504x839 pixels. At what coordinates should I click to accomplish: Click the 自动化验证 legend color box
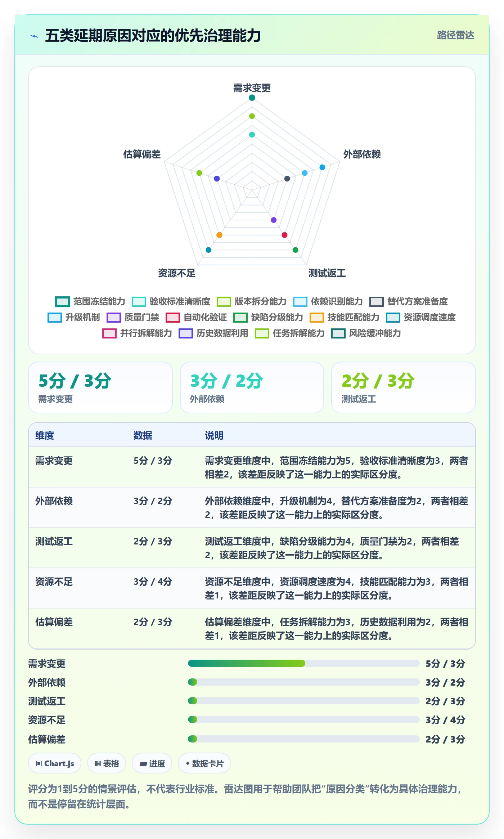coord(173,318)
